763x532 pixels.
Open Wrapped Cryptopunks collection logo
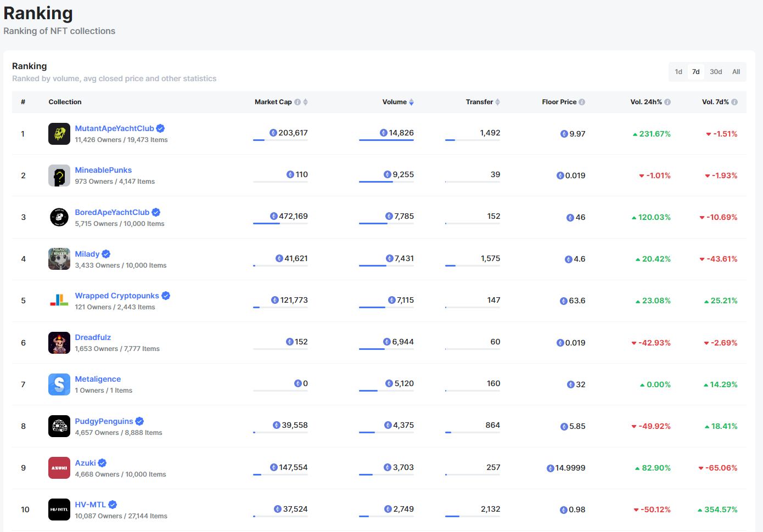tap(59, 301)
